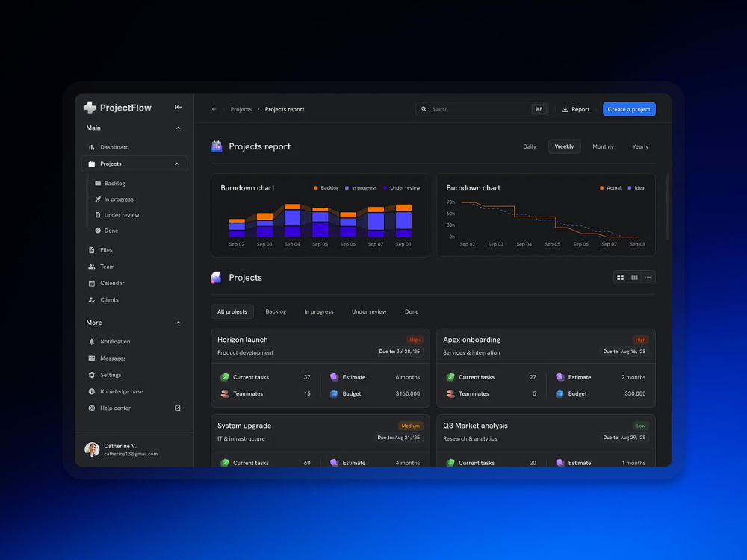This screenshot has height=560, width=747.
Task: Click the Done checkmark icon in sidebar
Action: (x=98, y=231)
